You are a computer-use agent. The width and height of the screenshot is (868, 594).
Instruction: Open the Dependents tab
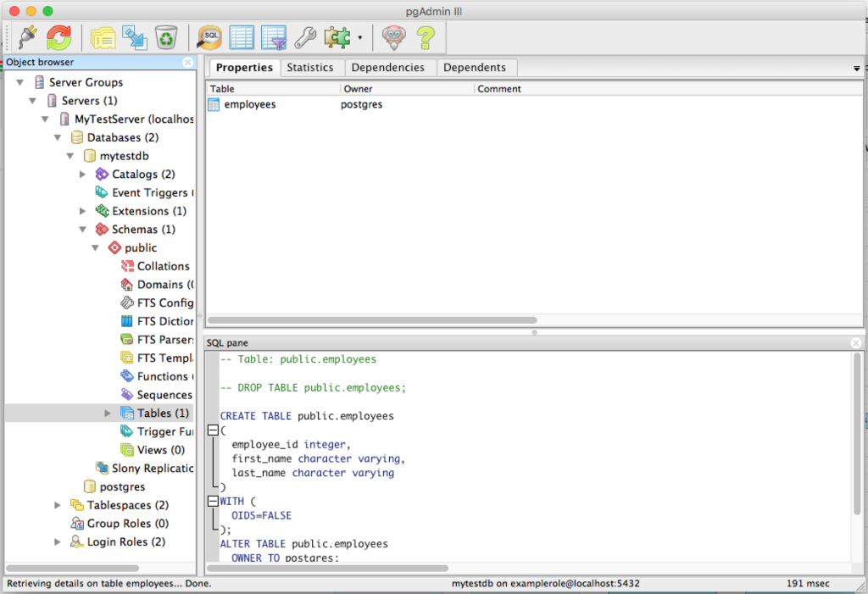[475, 68]
